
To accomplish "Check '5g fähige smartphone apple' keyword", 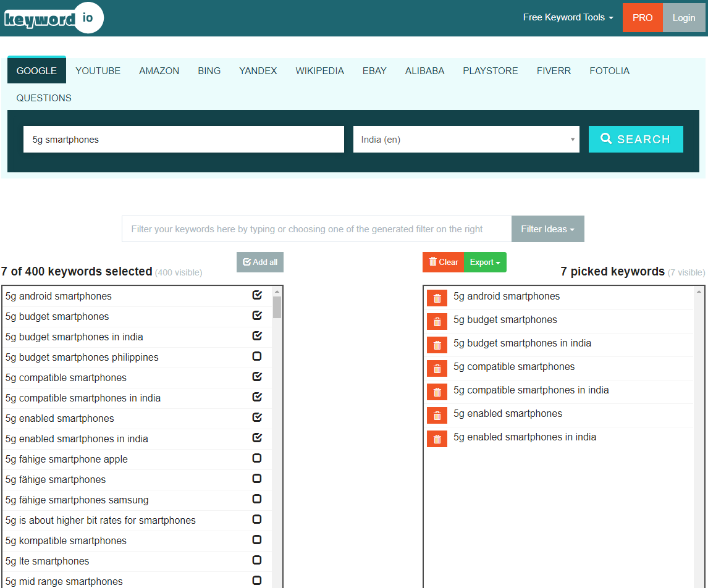I will pyautogui.click(x=257, y=458).
